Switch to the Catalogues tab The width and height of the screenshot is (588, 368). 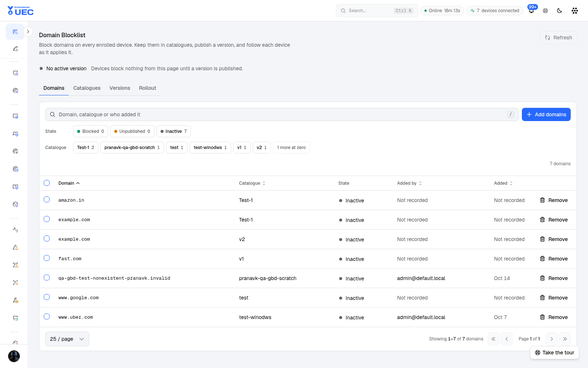(x=87, y=88)
